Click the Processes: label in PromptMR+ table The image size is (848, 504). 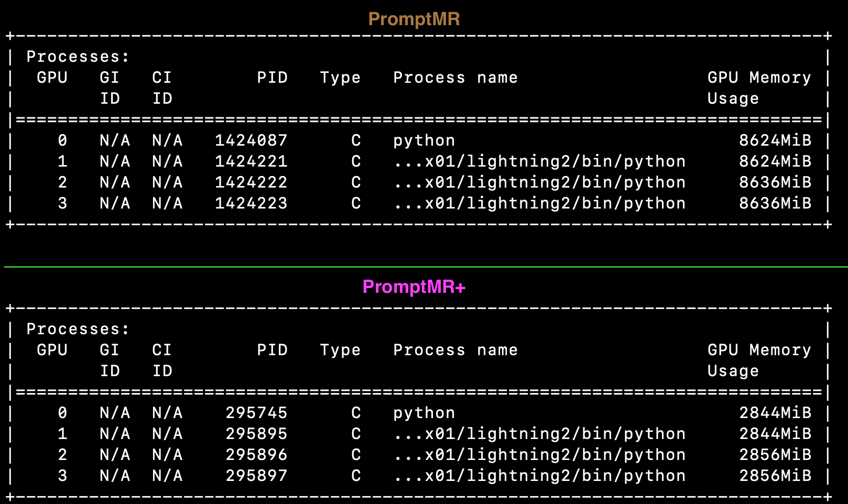click(x=78, y=329)
